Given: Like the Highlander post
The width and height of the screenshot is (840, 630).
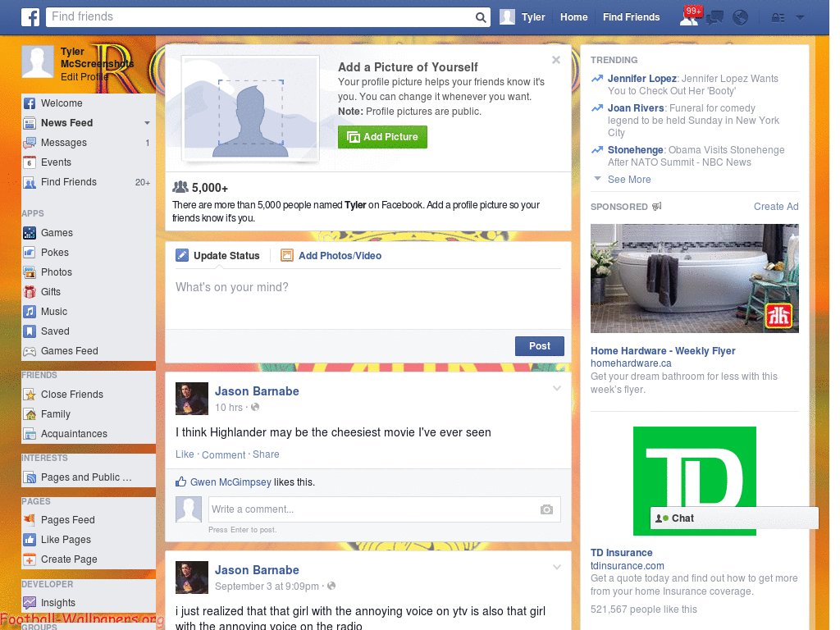Looking at the screenshot, I should [185, 454].
